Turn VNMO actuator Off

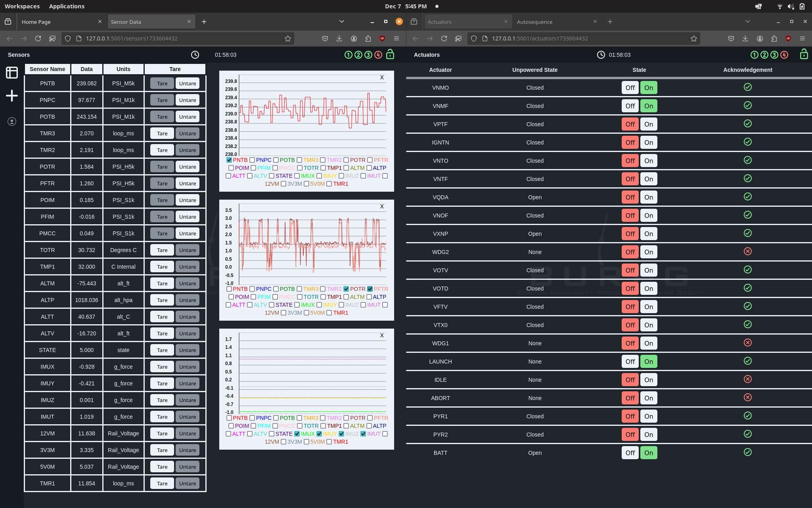coord(630,88)
